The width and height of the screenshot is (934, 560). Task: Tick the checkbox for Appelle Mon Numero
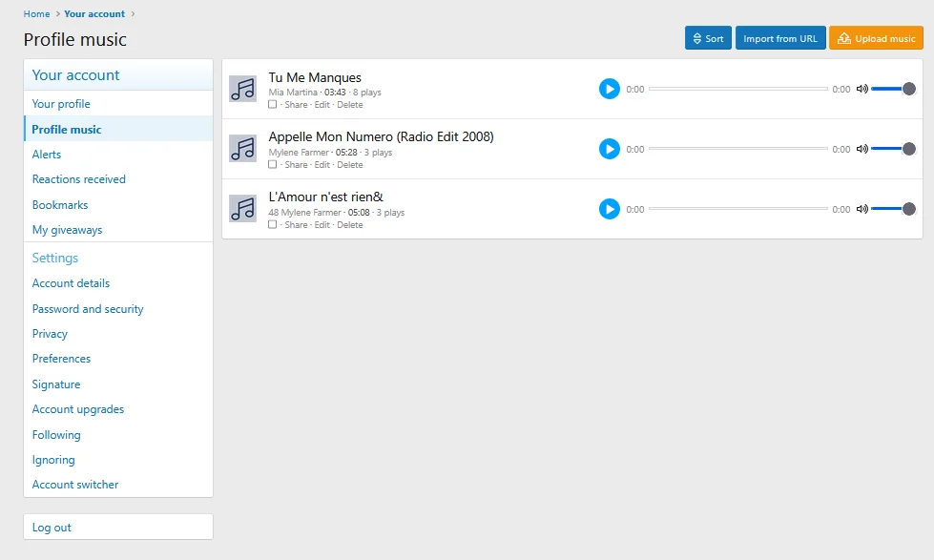[272, 164]
